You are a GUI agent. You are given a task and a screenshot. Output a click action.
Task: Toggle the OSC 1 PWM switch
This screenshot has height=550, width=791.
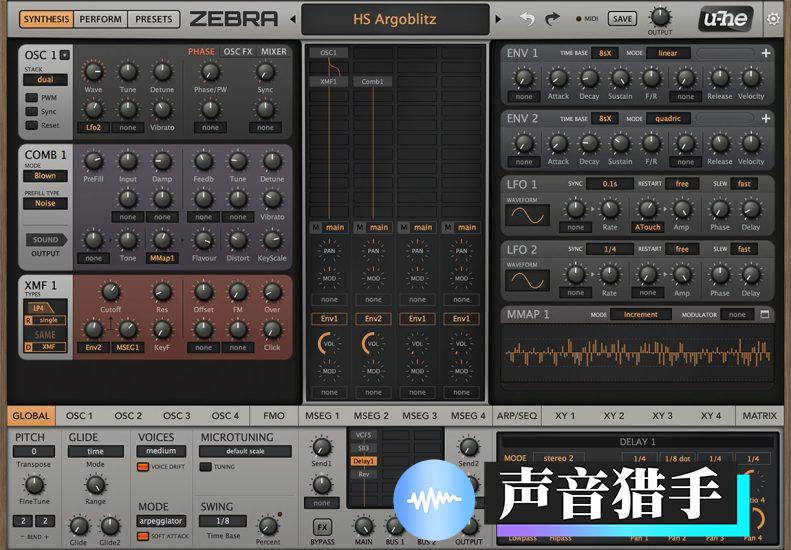coord(31,97)
